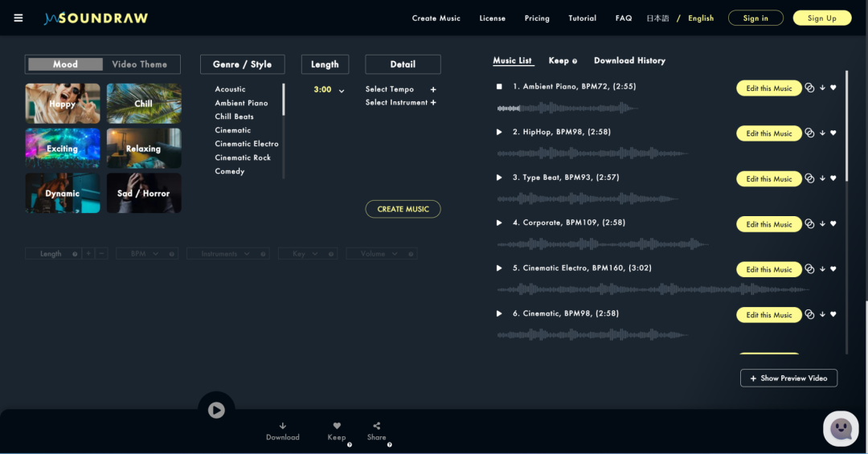Expand Select Instrument with plus
This screenshot has width=868, height=454.
[x=433, y=102]
